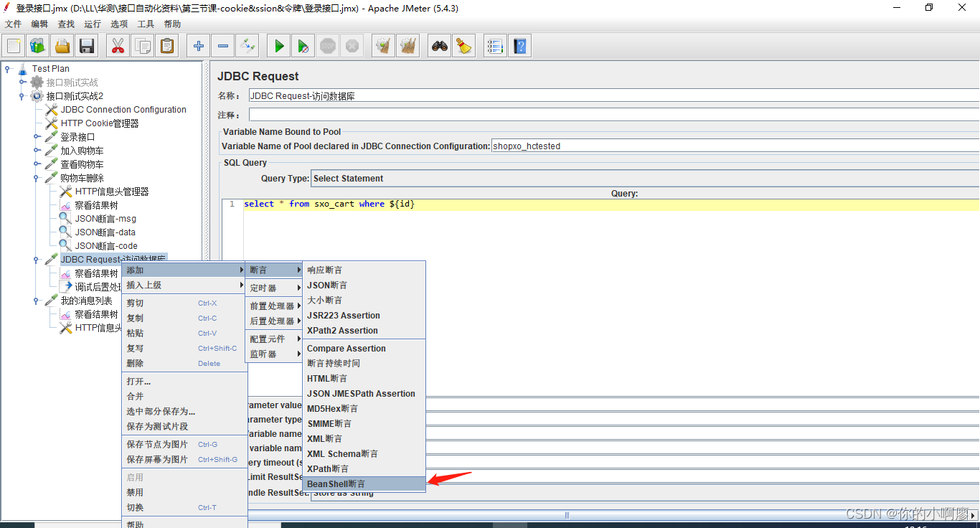Image resolution: width=980 pixels, height=528 pixels.
Task: Click the 名称 input field
Action: pyautogui.click(x=614, y=95)
